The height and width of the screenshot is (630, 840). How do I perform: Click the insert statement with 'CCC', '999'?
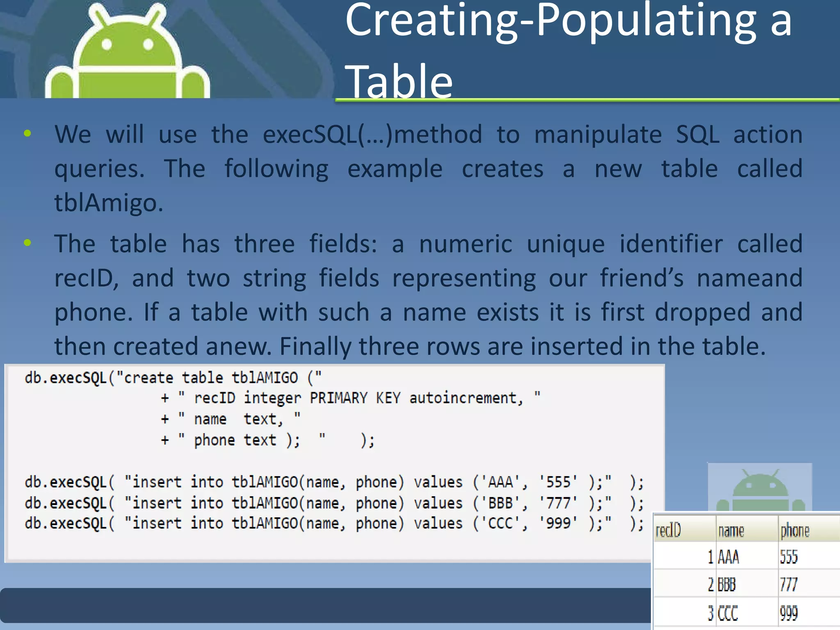pyautogui.click(x=334, y=524)
